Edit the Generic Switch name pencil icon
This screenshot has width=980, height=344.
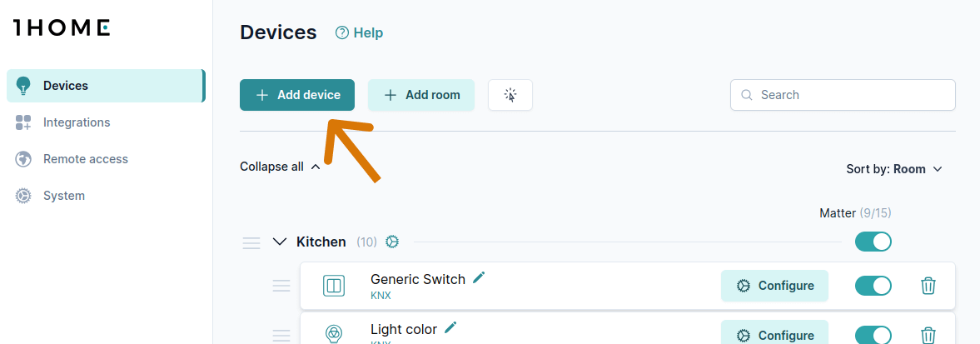tap(479, 278)
